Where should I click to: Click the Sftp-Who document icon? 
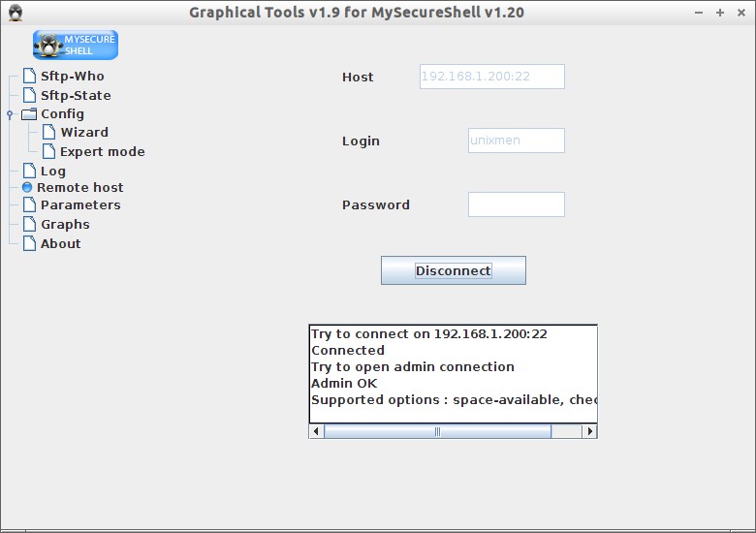tap(30, 76)
